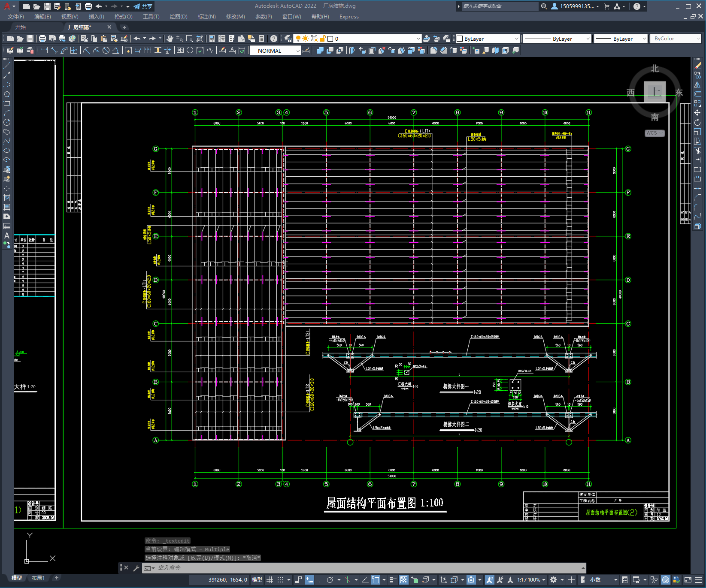Toggle ortho mode in status bar

click(x=320, y=580)
